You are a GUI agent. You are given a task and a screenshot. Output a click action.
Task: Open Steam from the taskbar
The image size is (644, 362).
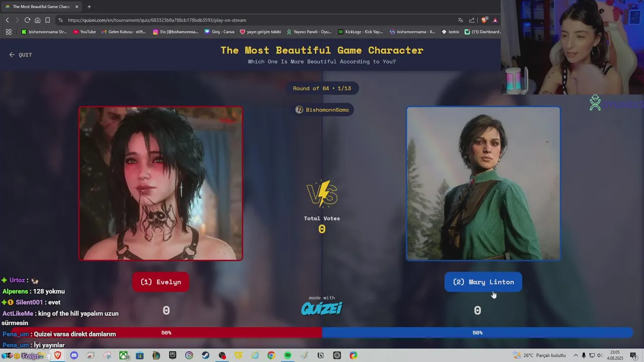click(x=205, y=355)
